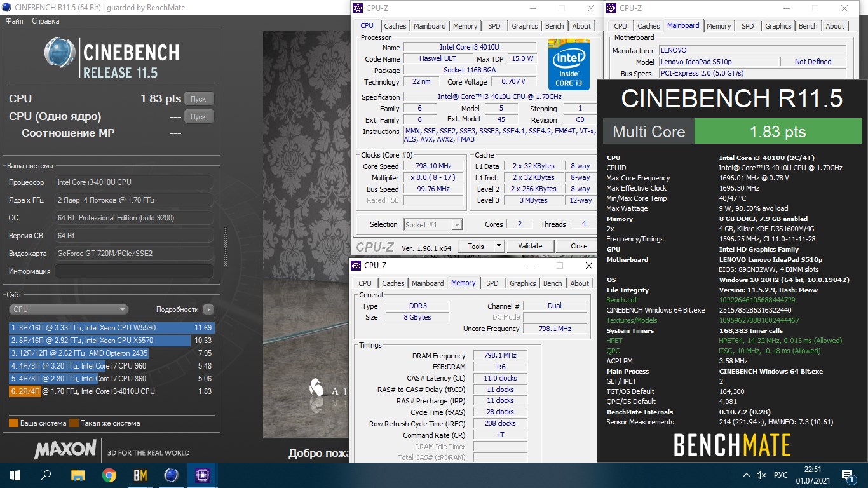Click the CPU-Z icon in Mainboard window title bar
Viewport: 868px width, 488px height.
(611, 8)
